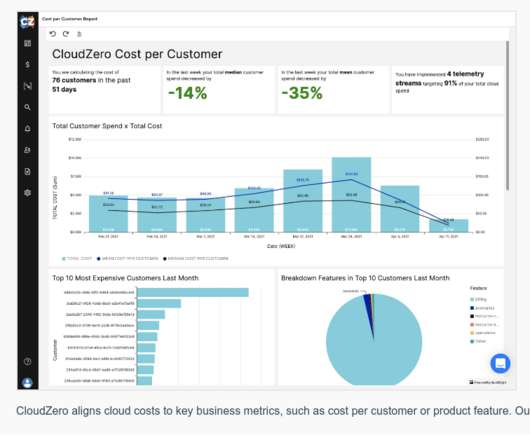This screenshot has height=442, width=530.
Task: Open the chart analytics sidebar icon
Action: point(28,86)
